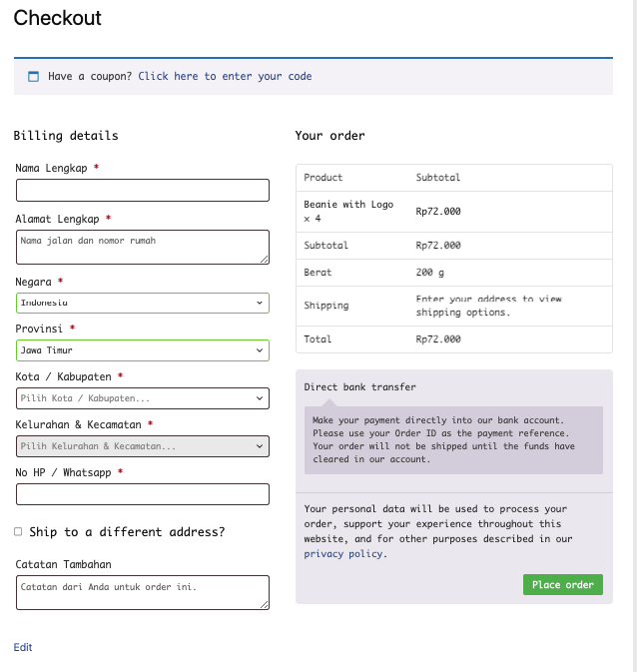Focus the Nama Lengkap text field

coord(143,191)
